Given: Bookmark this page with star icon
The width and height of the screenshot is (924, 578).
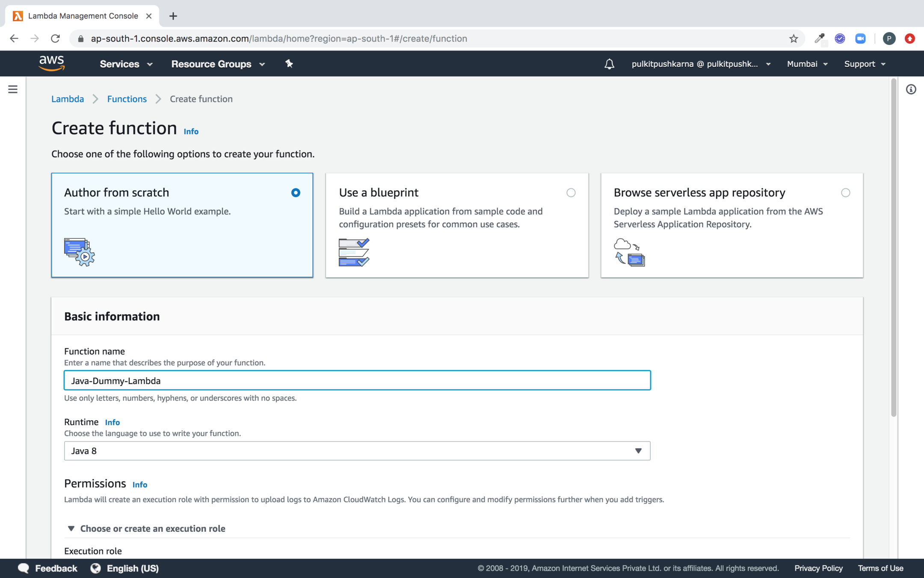Looking at the screenshot, I should 794,39.
